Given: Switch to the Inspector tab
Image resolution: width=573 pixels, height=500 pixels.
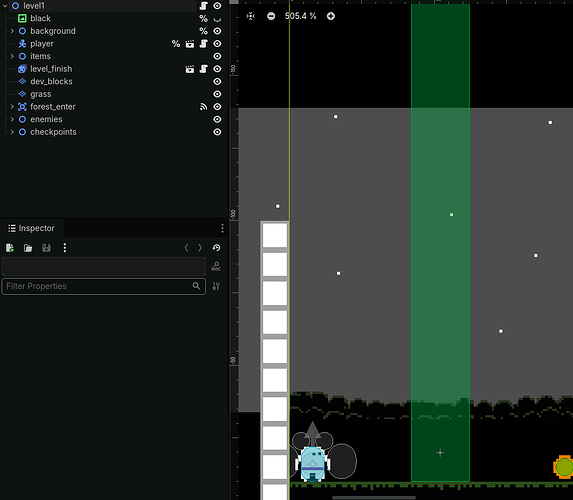Looking at the screenshot, I should tap(31, 228).
